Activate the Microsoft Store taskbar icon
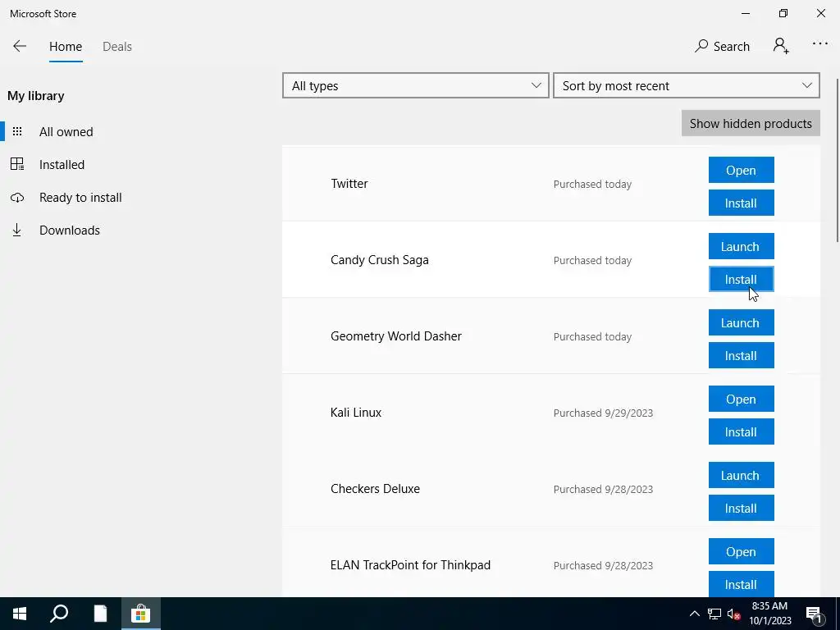This screenshot has height=630, width=840. tap(140, 614)
